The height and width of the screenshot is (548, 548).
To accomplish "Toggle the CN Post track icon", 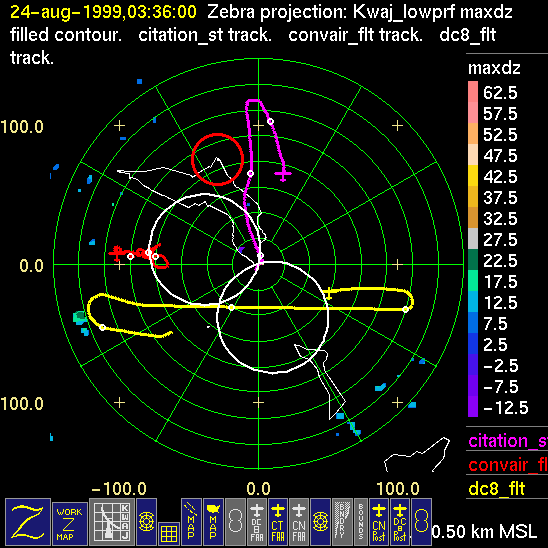I will click(379, 521).
